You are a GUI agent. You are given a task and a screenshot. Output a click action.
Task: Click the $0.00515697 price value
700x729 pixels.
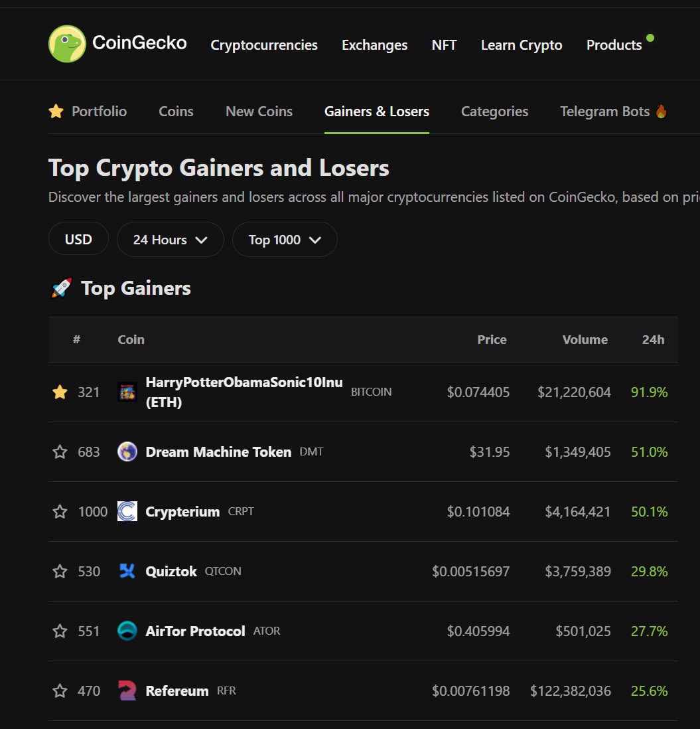point(471,571)
